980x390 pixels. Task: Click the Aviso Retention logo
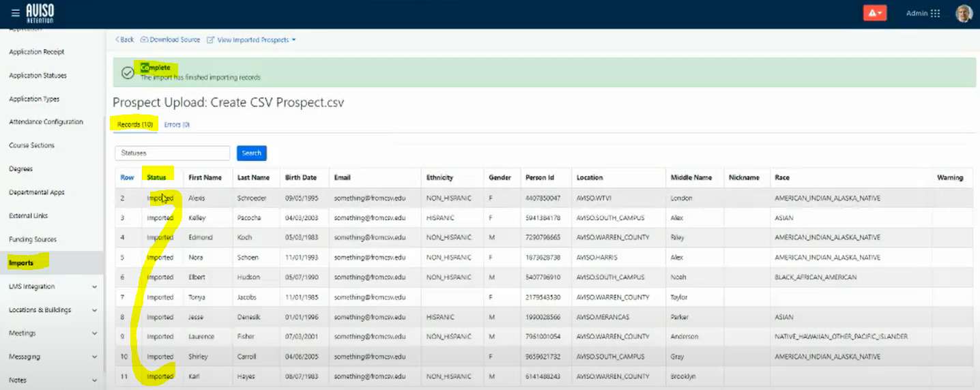click(40, 13)
